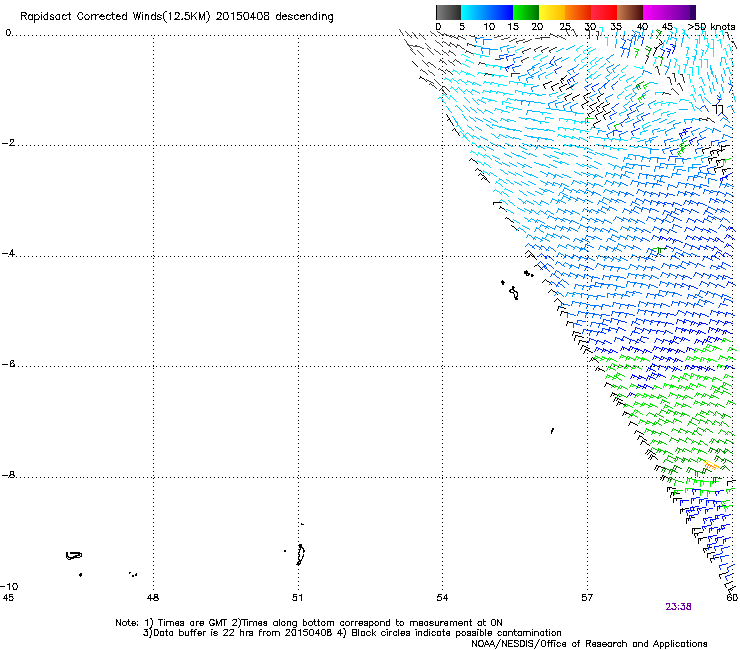The image size is (740, 650).
Task: Click the blue 10–15 knots color swatch
Action: pos(500,12)
